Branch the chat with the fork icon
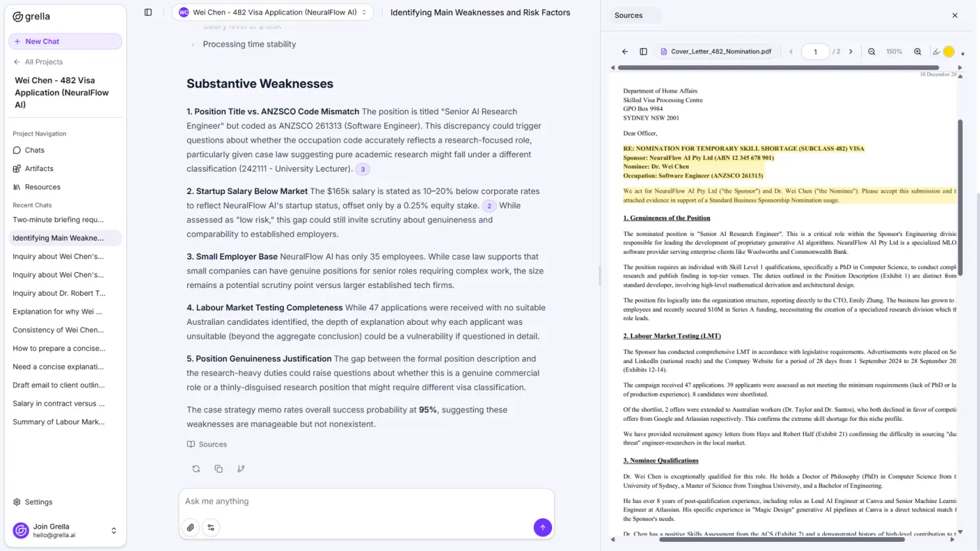 [241, 469]
